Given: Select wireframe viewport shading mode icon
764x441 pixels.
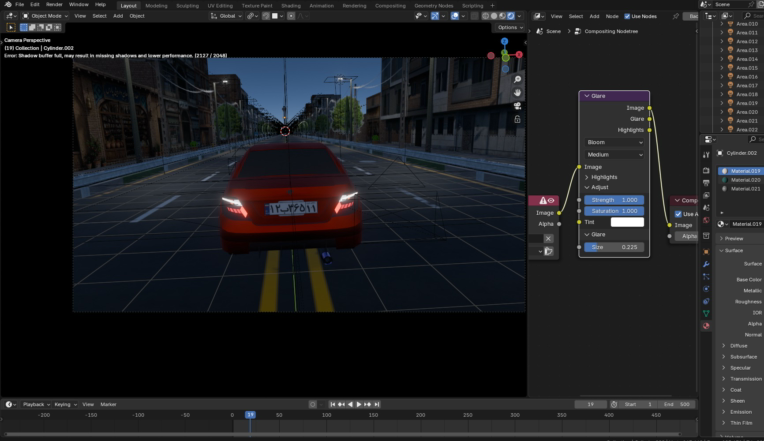Looking at the screenshot, I should [486, 16].
